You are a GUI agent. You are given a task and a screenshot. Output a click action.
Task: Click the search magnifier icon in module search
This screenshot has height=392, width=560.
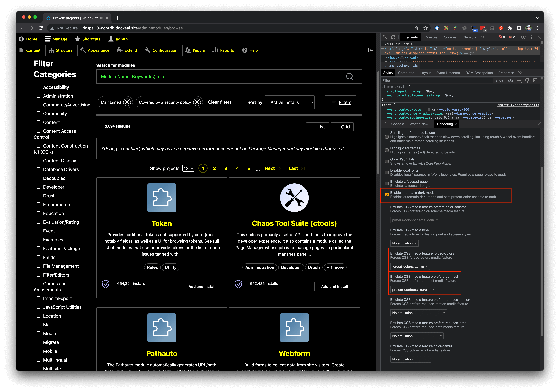coord(349,77)
